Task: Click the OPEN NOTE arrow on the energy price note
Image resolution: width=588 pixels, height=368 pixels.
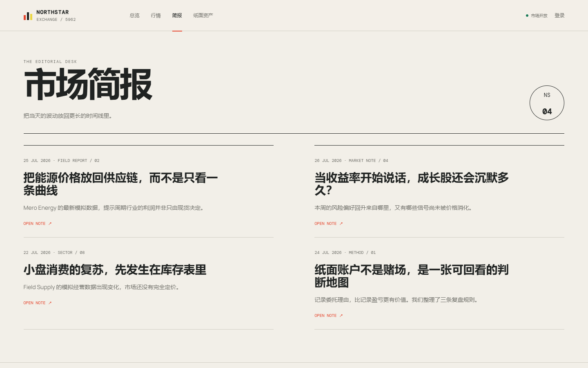Action: (50, 224)
